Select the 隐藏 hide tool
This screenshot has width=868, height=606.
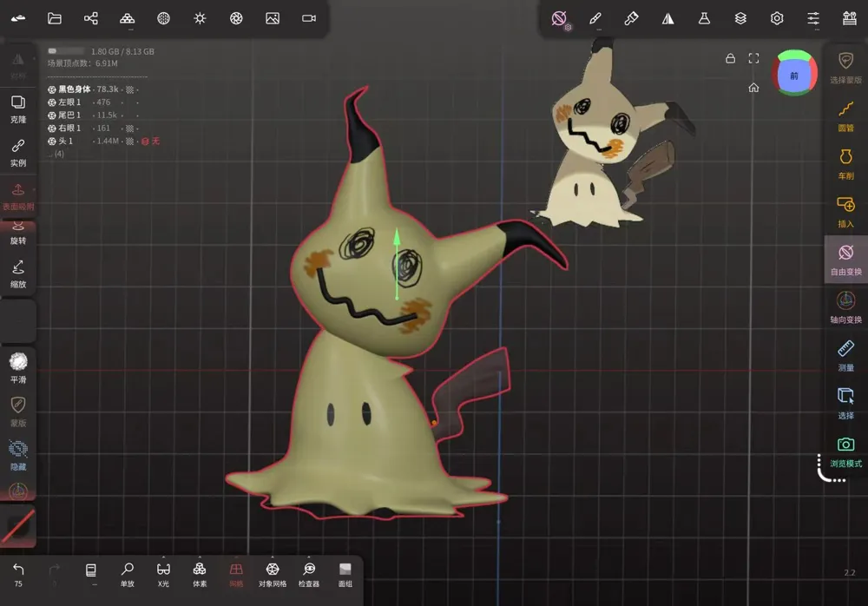click(x=17, y=456)
